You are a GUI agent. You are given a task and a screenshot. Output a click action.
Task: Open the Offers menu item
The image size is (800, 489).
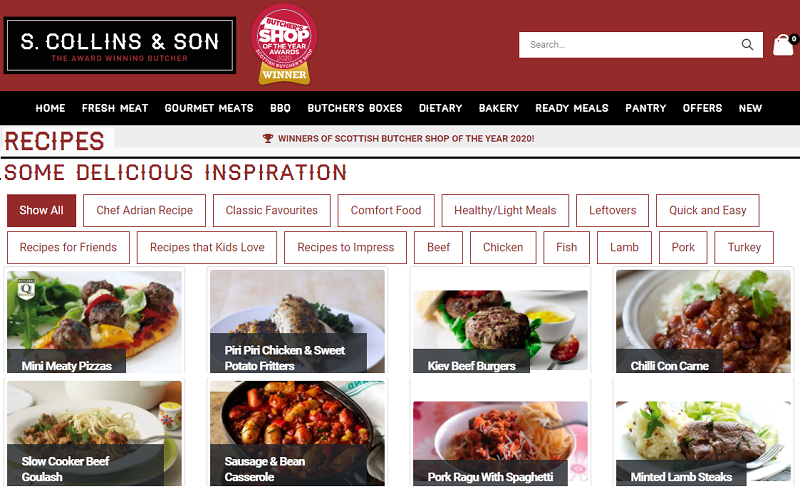pyautogui.click(x=703, y=108)
